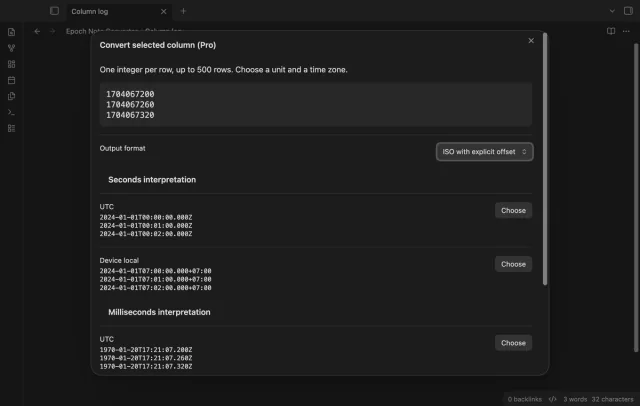Click timestamp 2024-01-01T07:00:00.000+07:00
The width and height of the screenshot is (640, 406).
tap(156, 271)
